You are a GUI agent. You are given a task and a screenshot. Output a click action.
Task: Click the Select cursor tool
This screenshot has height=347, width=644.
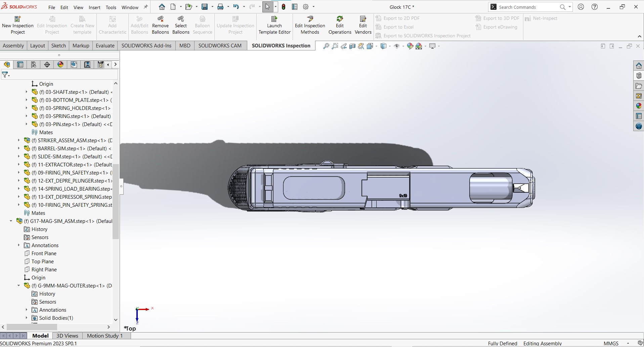point(268,7)
